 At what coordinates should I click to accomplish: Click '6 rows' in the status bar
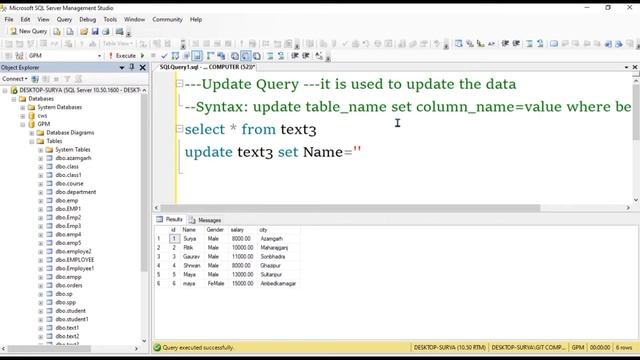click(x=624, y=348)
